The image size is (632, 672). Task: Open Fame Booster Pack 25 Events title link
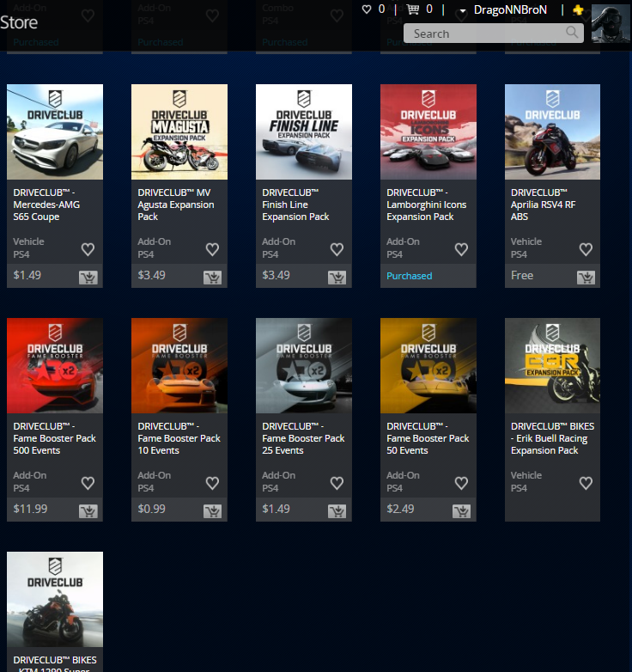pyautogui.click(x=303, y=438)
